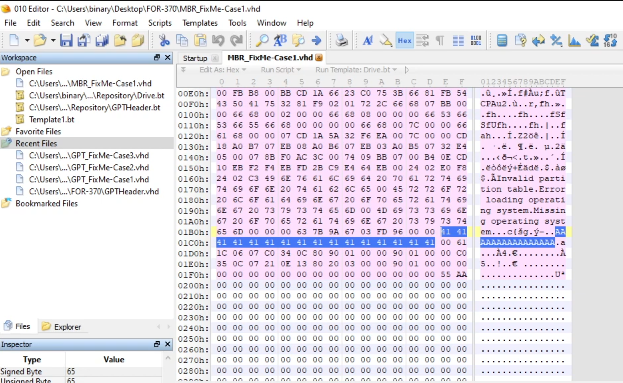
Task: Click the Find in Files icon
Action: tap(298, 40)
